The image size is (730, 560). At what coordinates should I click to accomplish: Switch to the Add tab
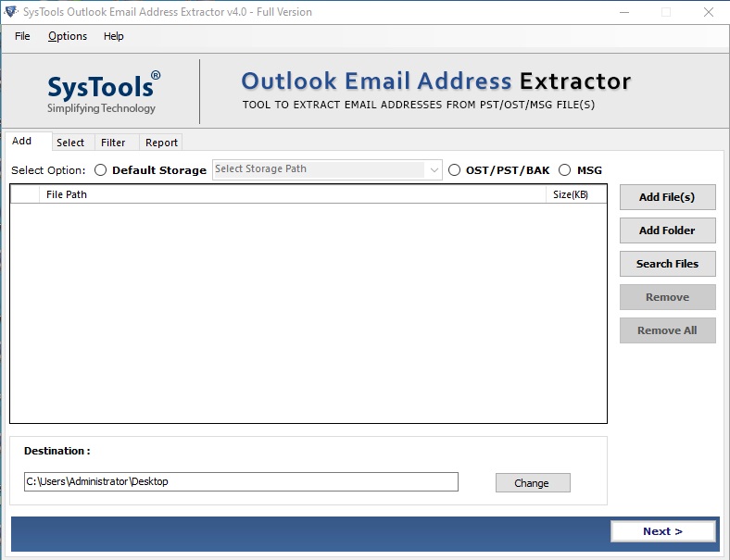tap(28, 141)
